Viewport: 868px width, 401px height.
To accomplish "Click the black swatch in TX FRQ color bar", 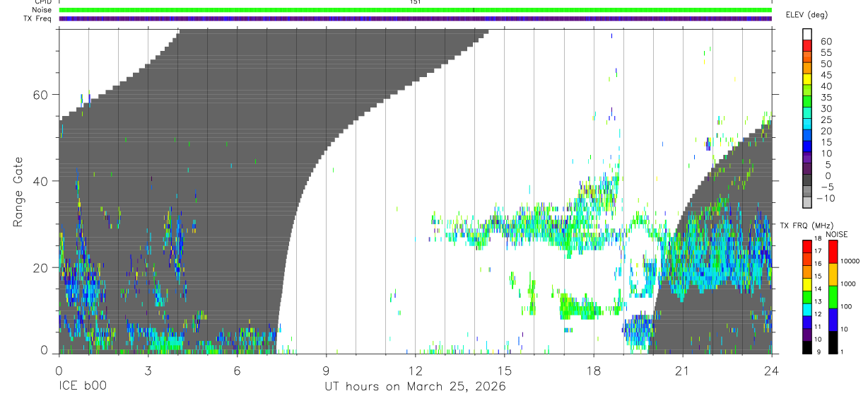I will 807,348.
